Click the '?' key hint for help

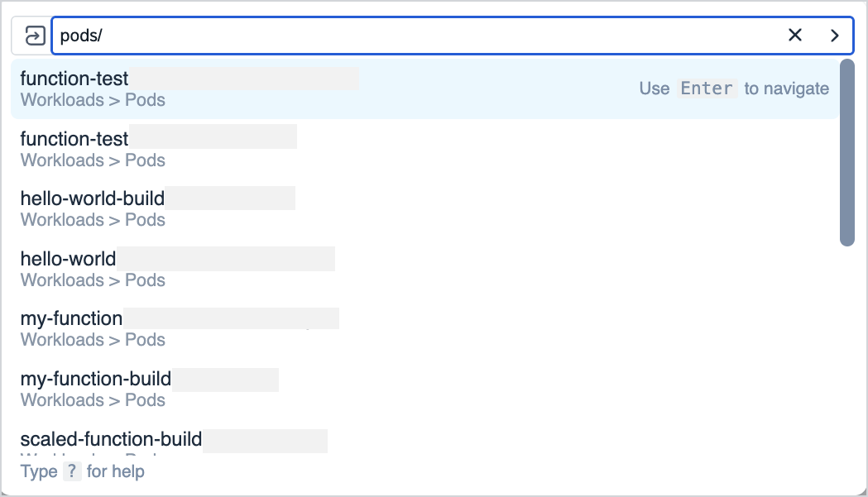click(x=72, y=471)
